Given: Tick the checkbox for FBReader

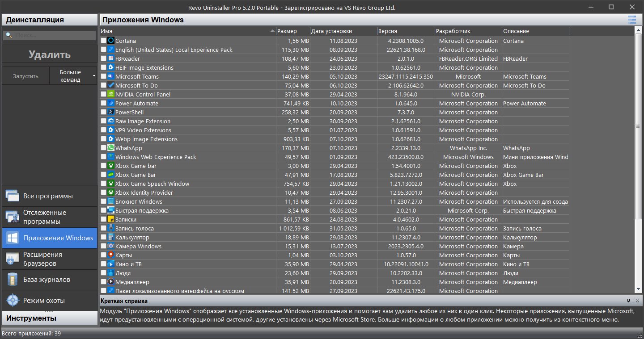Looking at the screenshot, I should 104,59.
